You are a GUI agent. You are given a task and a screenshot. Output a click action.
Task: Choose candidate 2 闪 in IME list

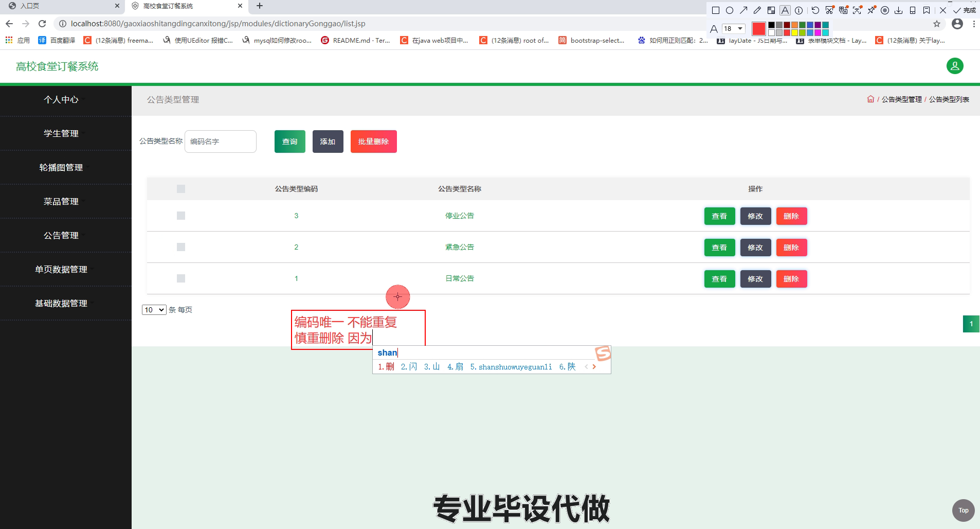click(409, 367)
